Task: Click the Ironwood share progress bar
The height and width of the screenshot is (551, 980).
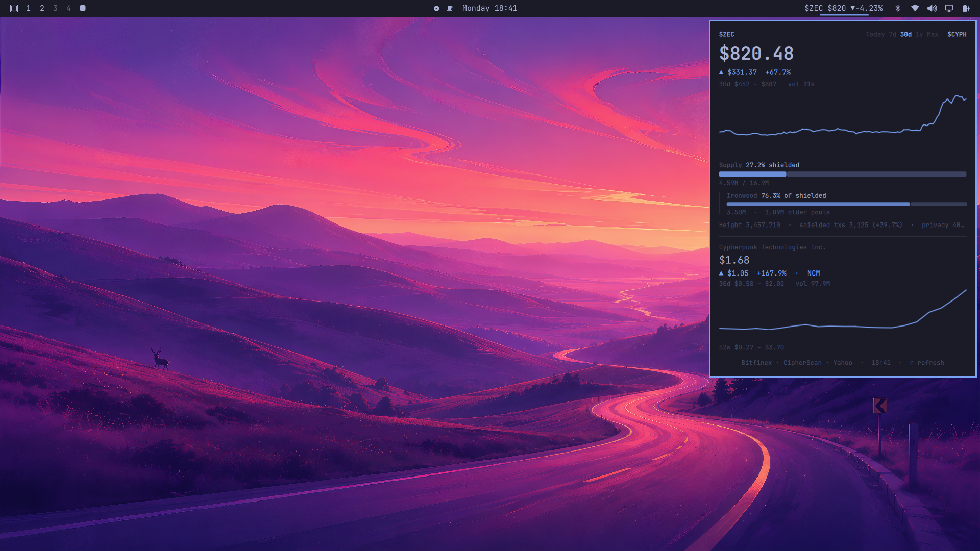Action: [x=846, y=204]
